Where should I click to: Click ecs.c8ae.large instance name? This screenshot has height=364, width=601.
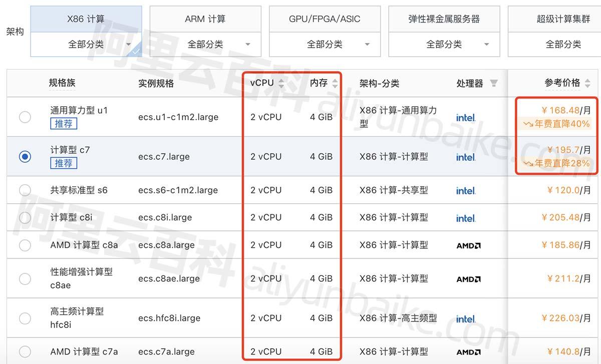169,279
